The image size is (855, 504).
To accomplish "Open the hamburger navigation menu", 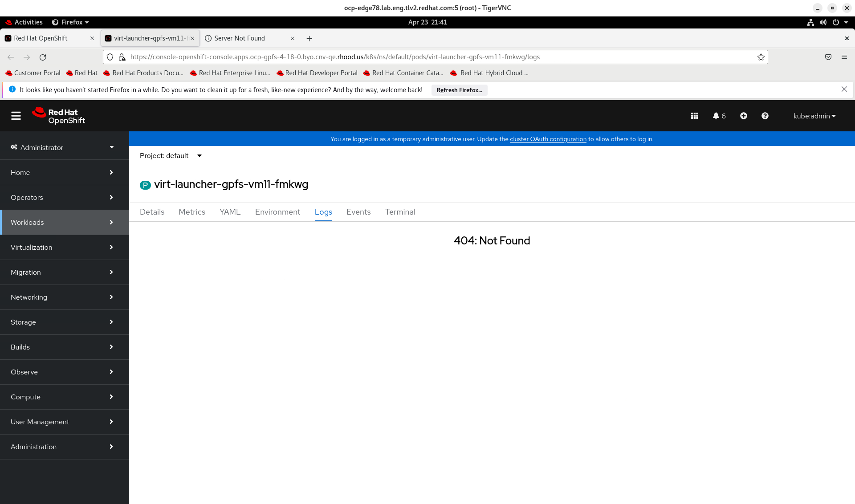I will [x=16, y=116].
